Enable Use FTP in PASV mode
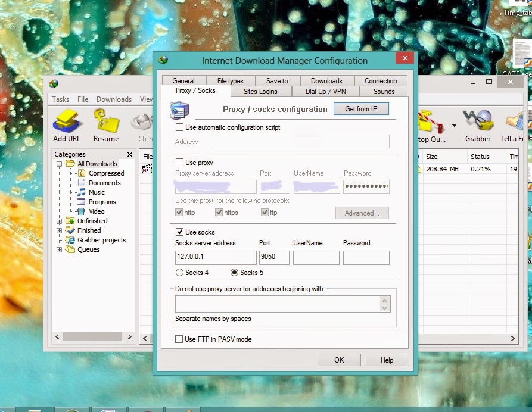This screenshot has height=412, width=532. (179, 339)
